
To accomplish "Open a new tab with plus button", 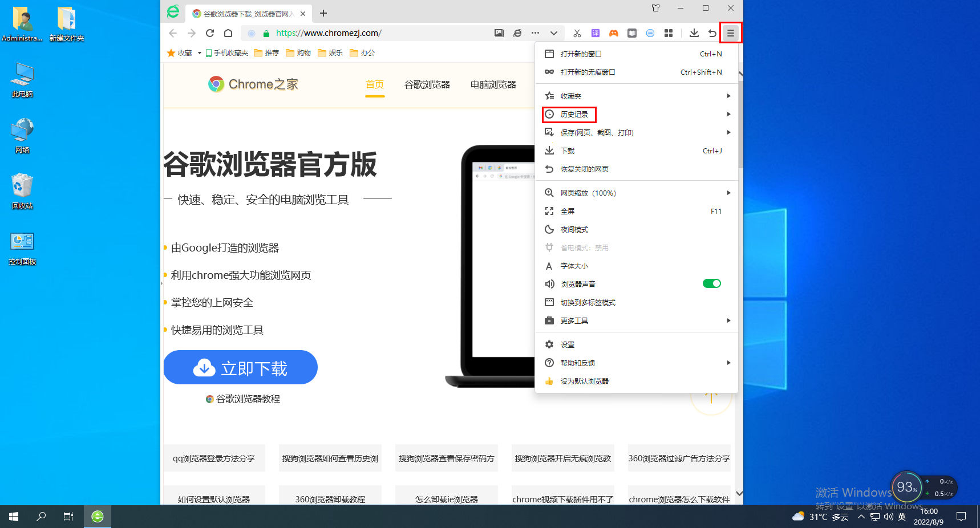I will [323, 13].
